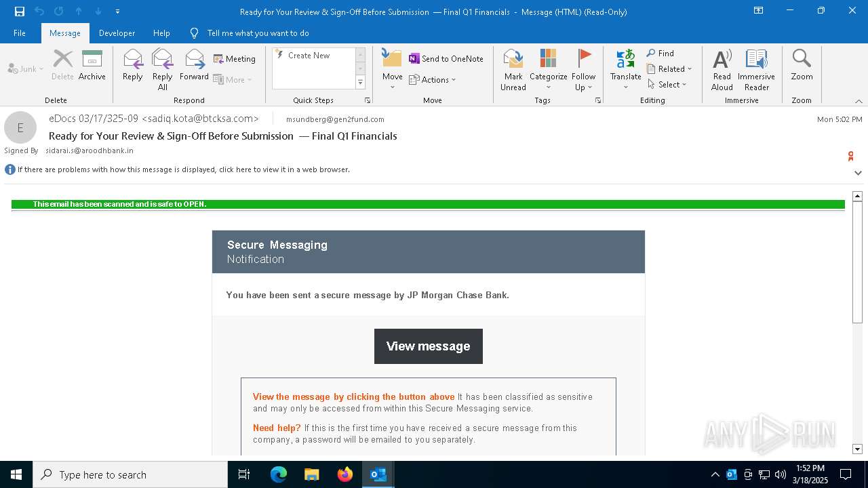Launch Microsoft Edge from the taskbar

[279, 474]
